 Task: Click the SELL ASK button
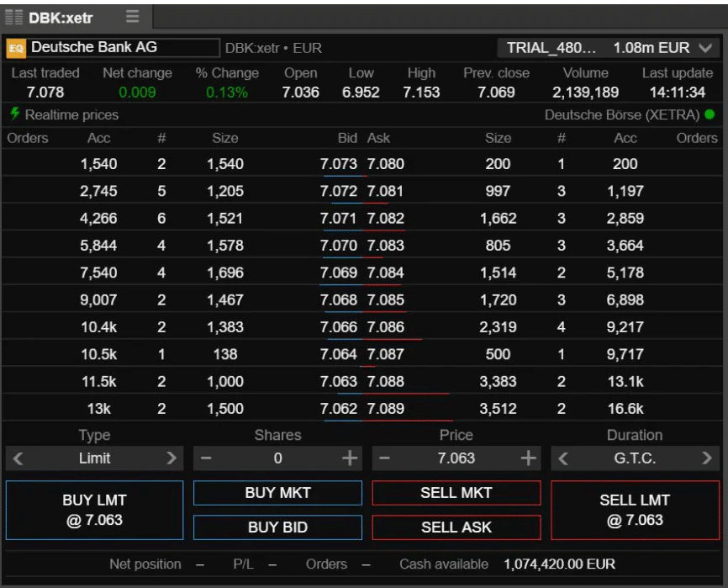point(456,527)
